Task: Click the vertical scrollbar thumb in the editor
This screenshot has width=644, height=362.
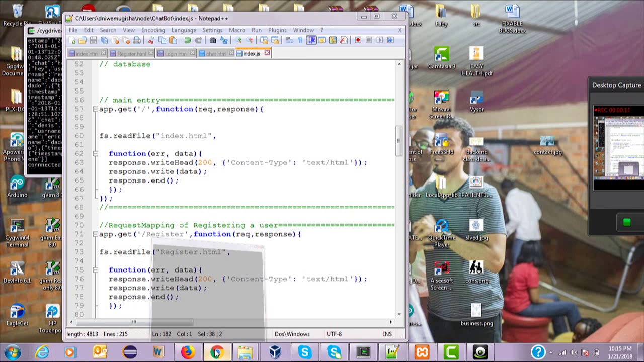Action: tap(399, 140)
